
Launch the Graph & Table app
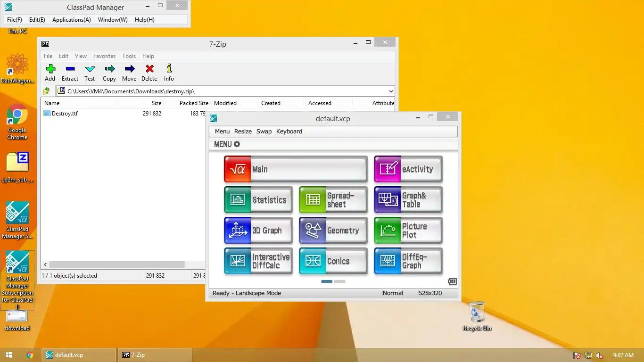pos(408,200)
